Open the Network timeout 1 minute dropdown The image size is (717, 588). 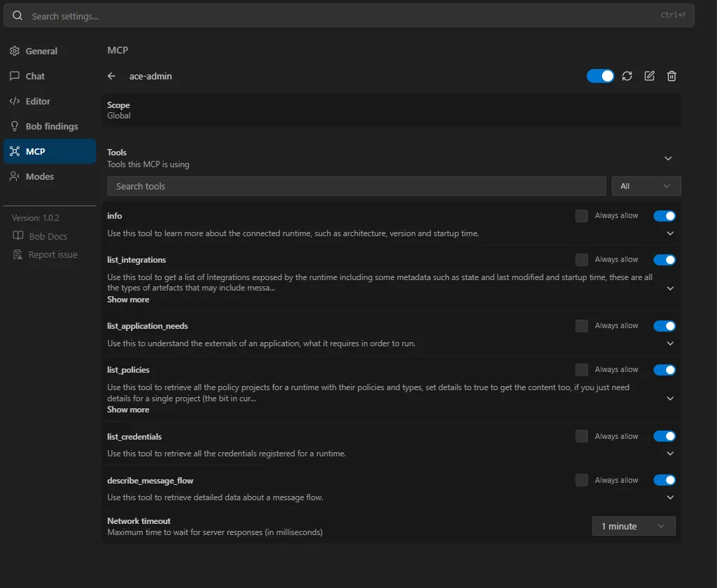point(634,526)
